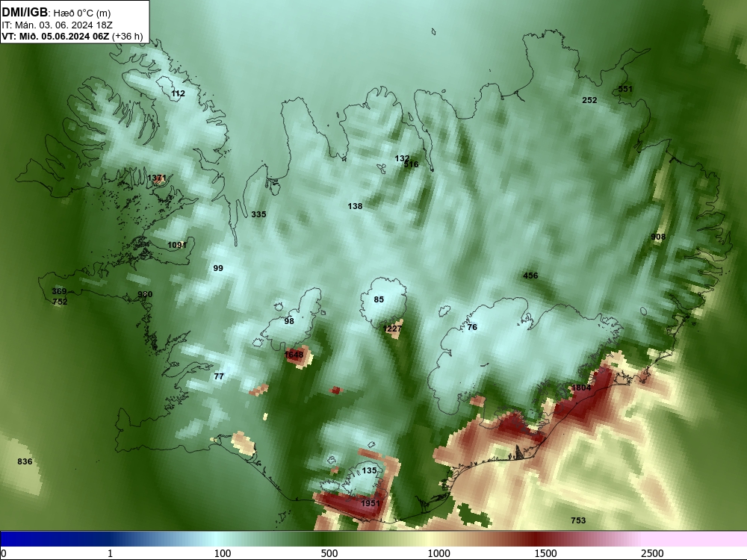Select the 77 value label

(219, 376)
